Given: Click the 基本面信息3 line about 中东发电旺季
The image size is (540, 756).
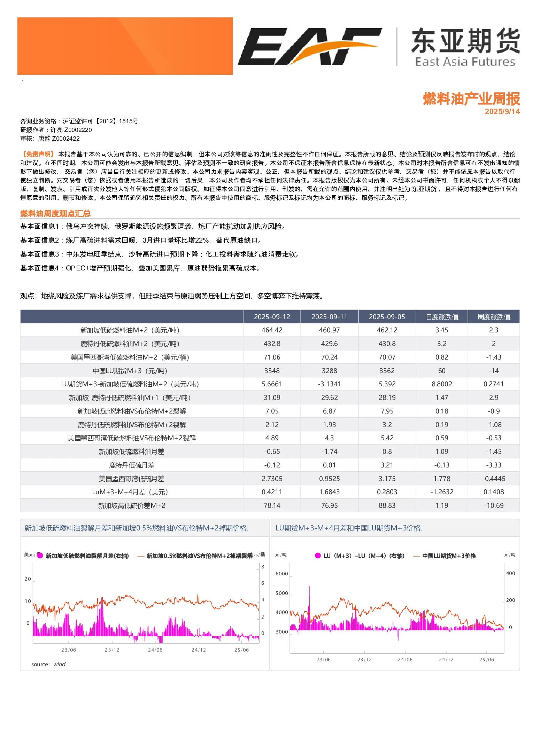Looking at the screenshot, I should [x=160, y=254].
